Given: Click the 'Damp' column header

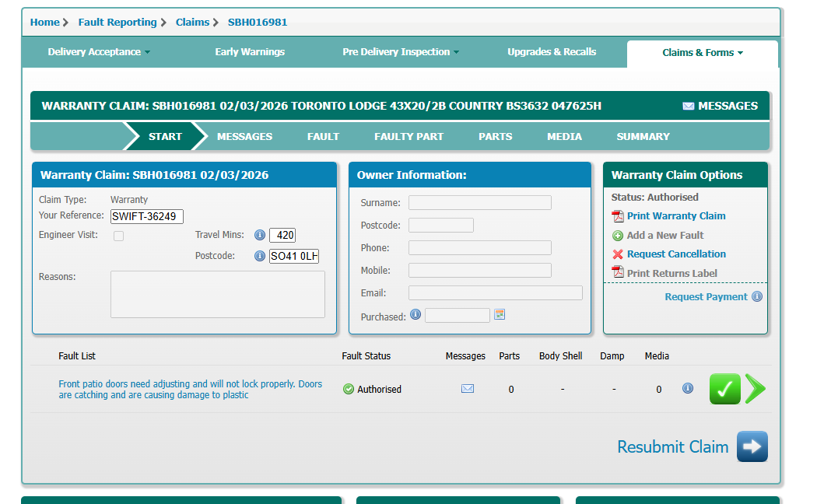Looking at the screenshot, I should point(612,356).
